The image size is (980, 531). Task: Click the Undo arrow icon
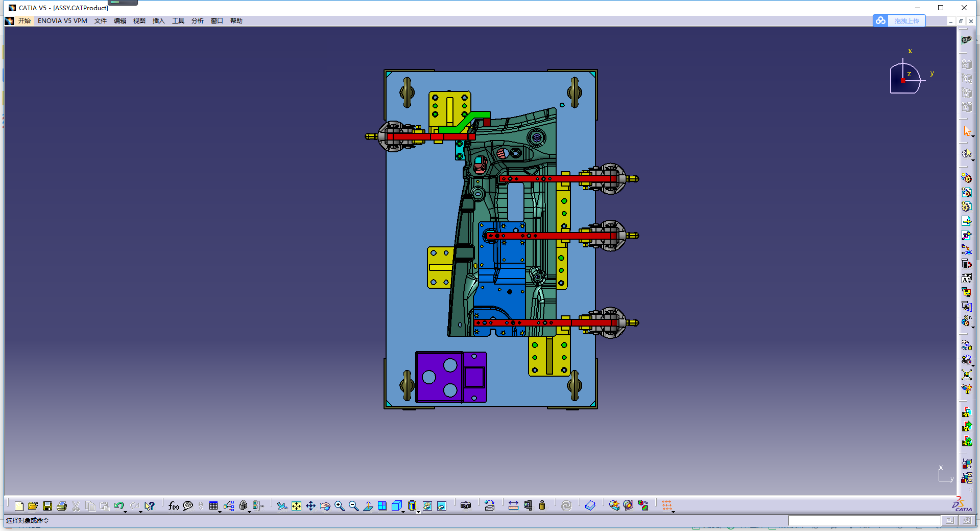[118, 506]
